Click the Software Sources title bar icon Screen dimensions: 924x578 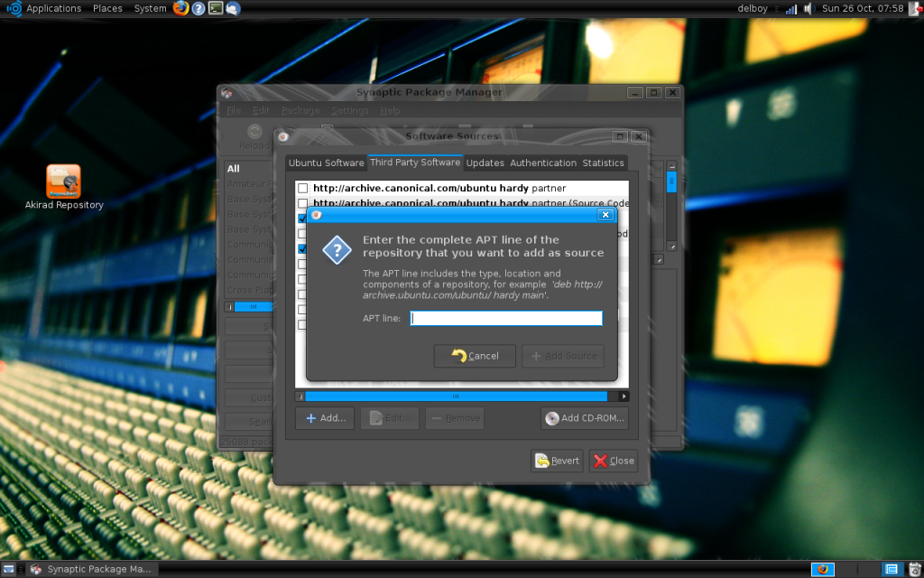point(283,137)
